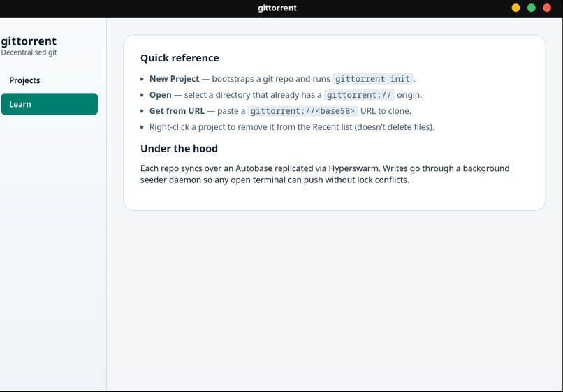Click the paragraph about Autobase and Hyperswarm
The image size is (563, 392).
(325, 174)
